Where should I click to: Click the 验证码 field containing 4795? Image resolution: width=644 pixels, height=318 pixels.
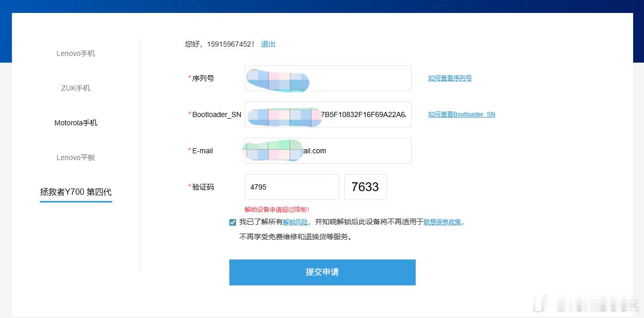(x=292, y=187)
